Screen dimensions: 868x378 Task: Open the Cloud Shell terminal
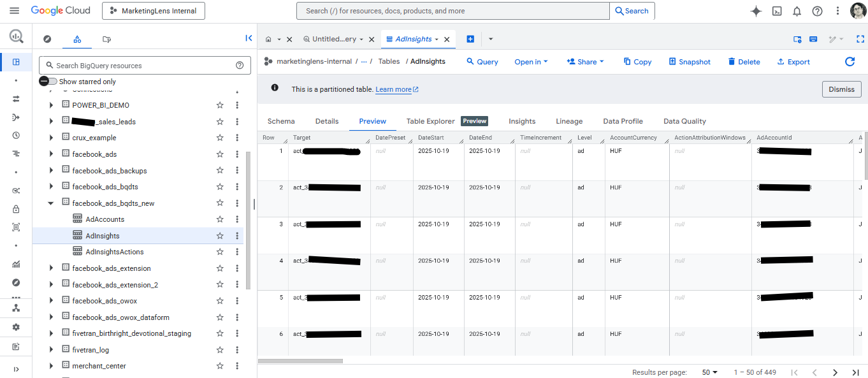point(776,11)
